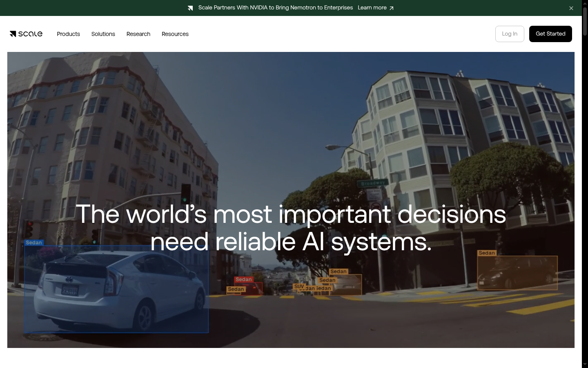The height and width of the screenshot is (368, 588).
Task: Click the Scale arrow icon in the announcement banner
Action: point(190,8)
